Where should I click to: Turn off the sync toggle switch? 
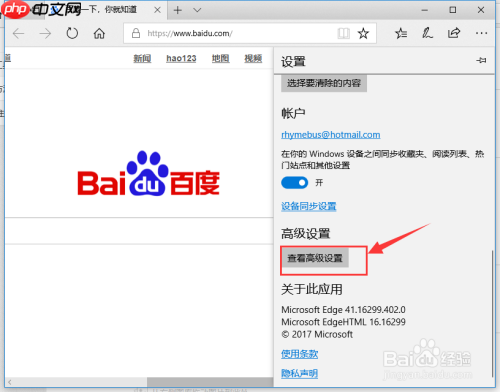295,183
